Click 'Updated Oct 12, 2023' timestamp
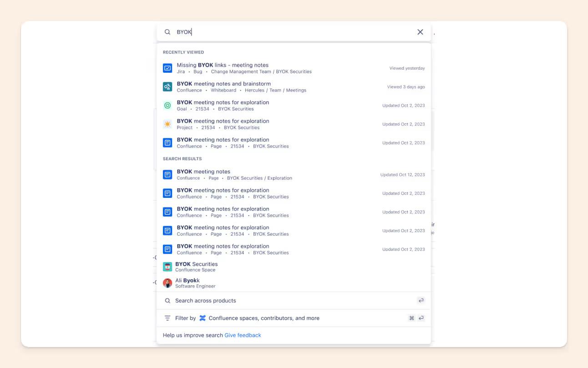 tap(403, 175)
